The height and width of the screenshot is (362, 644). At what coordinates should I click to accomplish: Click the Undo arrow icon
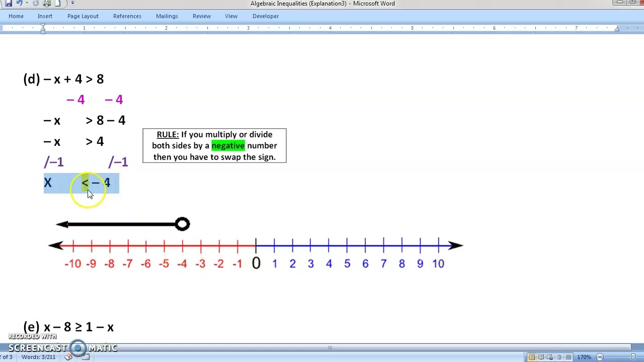pyautogui.click(x=19, y=3)
